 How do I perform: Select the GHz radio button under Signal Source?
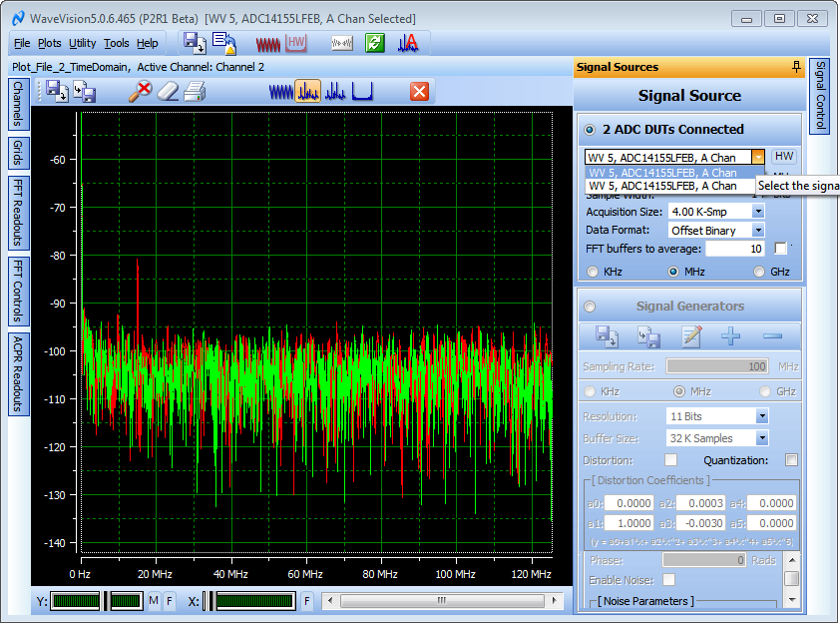point(760,272)
